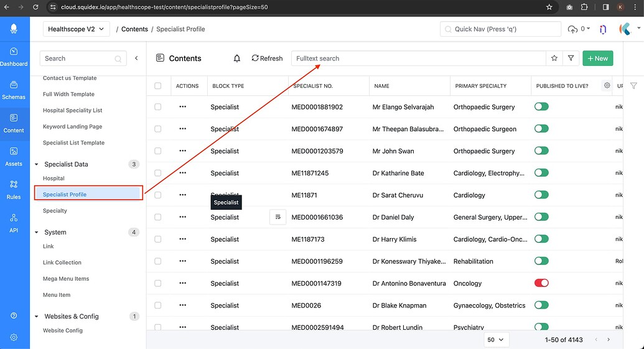Open browser extensions puzzle icon

pyautogui.click(x=584, y=7)
